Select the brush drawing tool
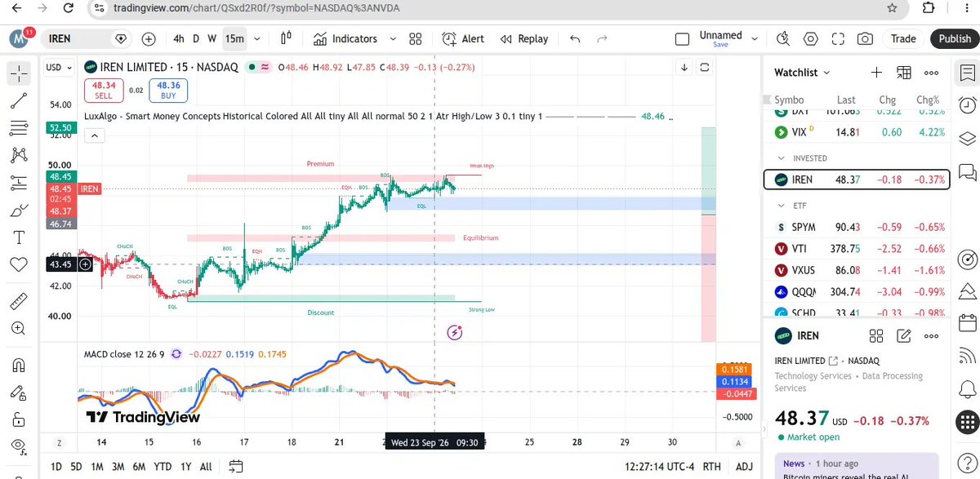Image resolution: width=980 pixels, height=479 pixels. [19, 210]
